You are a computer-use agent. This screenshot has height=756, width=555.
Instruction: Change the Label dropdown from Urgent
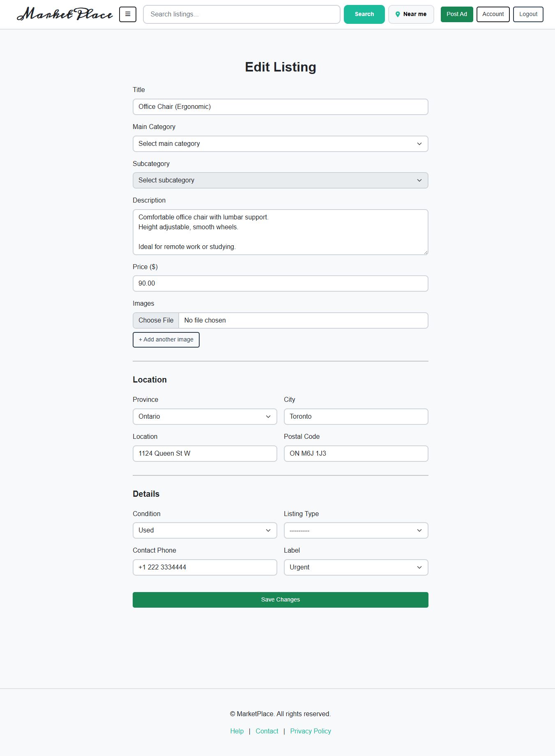(x=356, y=567)
